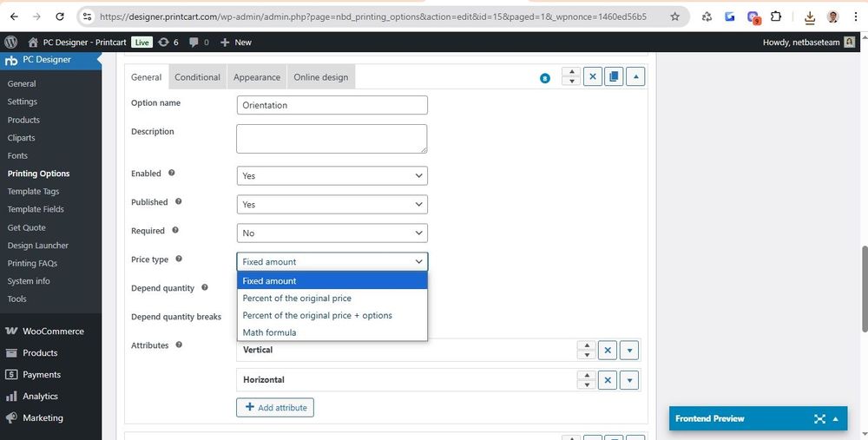Click the Add attribute button
Screen dimensions: 868x440
click(x=274, y=407)
